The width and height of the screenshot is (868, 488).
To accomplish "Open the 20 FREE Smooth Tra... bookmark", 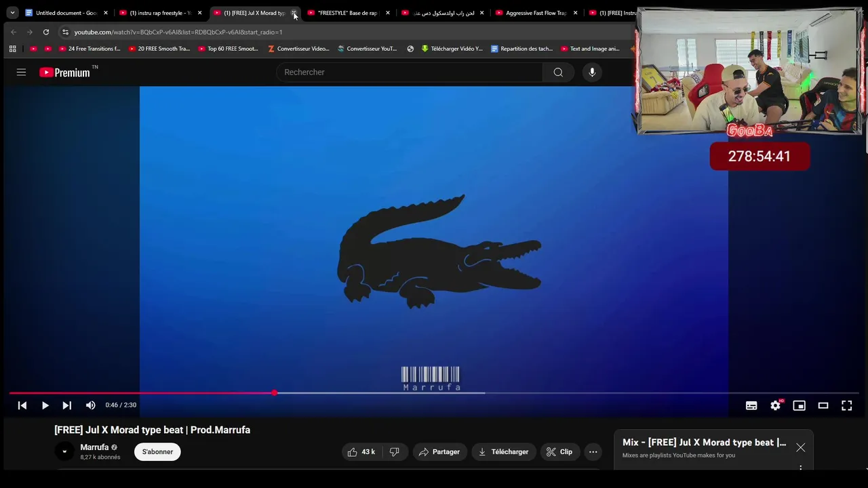I will pos(159,49).
